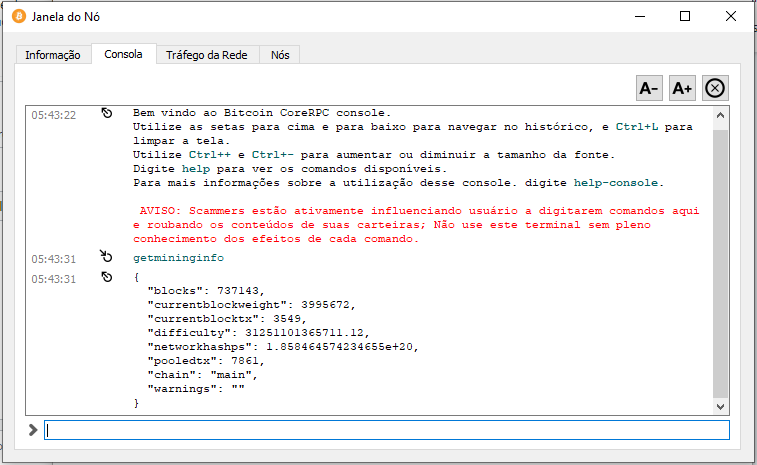Click the "pooledtx": 7861 line
Image resolution: width=757 pixels, height=465 pixels.
[206, 361]
